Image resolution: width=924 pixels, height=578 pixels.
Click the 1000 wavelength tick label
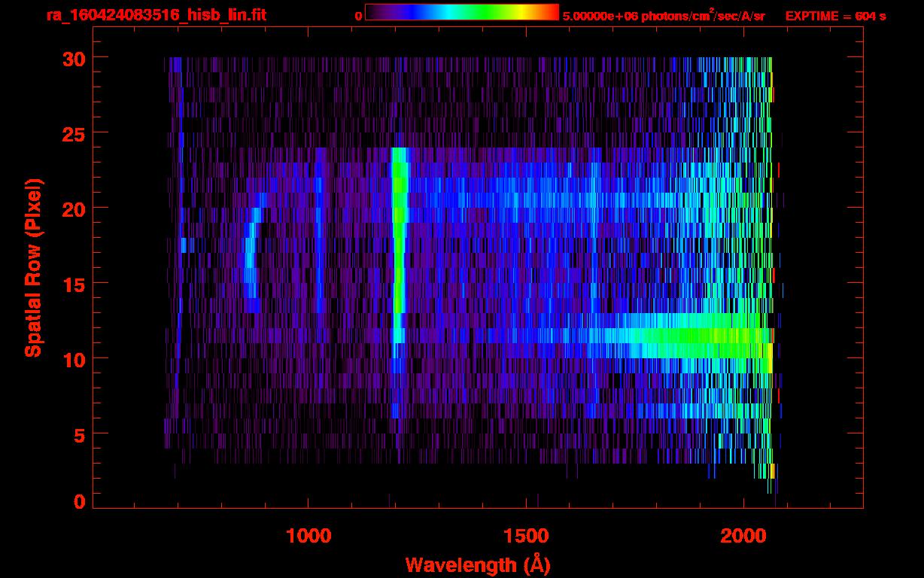pos(308,535)
